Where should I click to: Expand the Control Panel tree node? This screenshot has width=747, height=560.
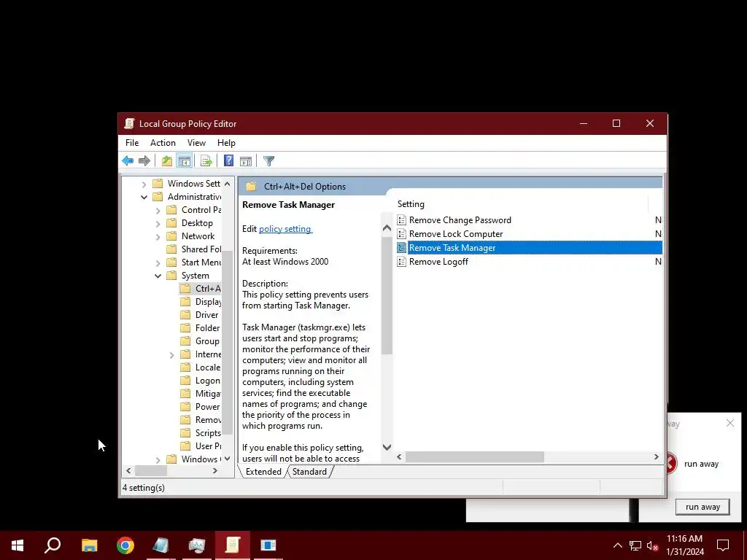coord(158,211)
